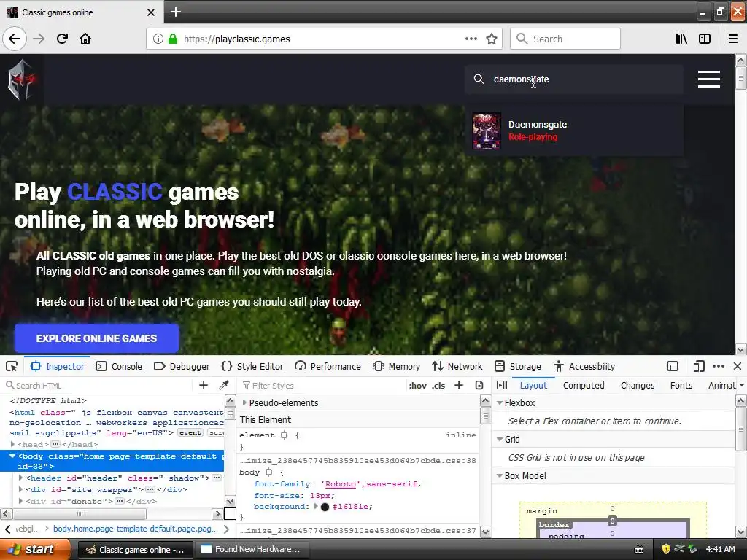This screenshot has width=747, height=560.
Task: Open the browser home page
Action: click(85, 39)
